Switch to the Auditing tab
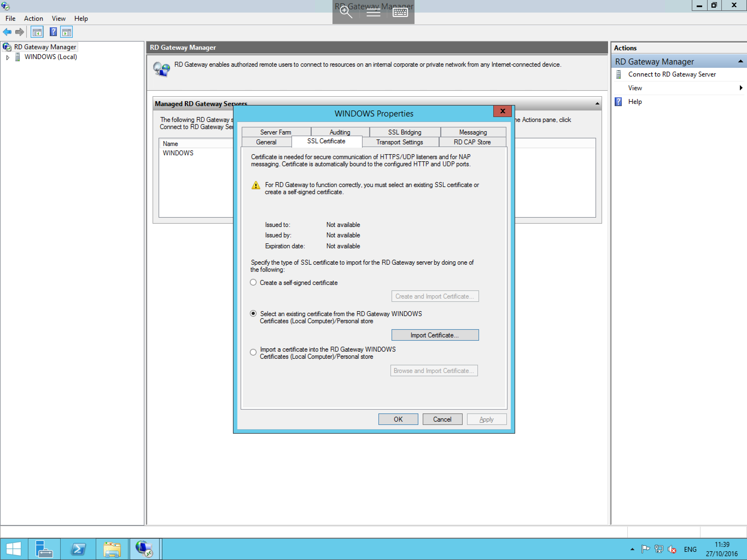Image resolution: width=747 pixels, height=560 pixels. [340, 132]
